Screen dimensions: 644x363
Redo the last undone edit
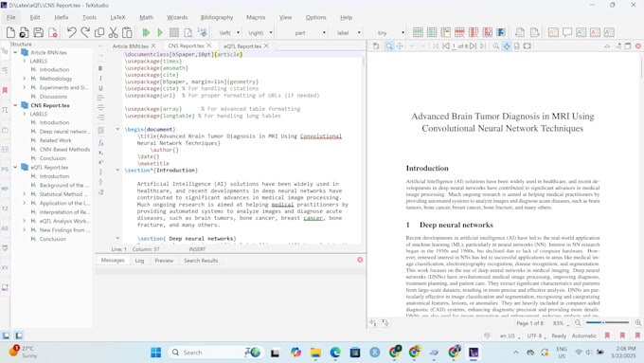85,32
